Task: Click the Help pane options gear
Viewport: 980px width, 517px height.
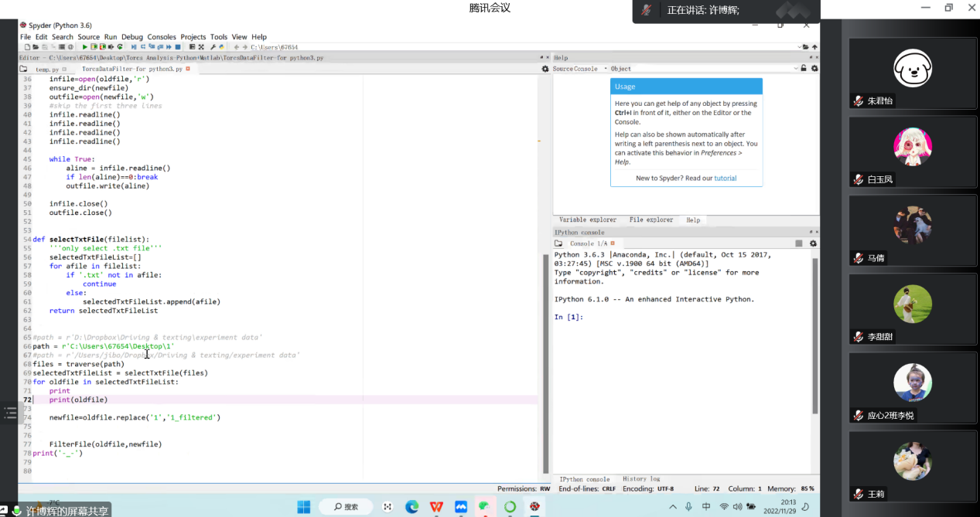Action: (813, 69)
